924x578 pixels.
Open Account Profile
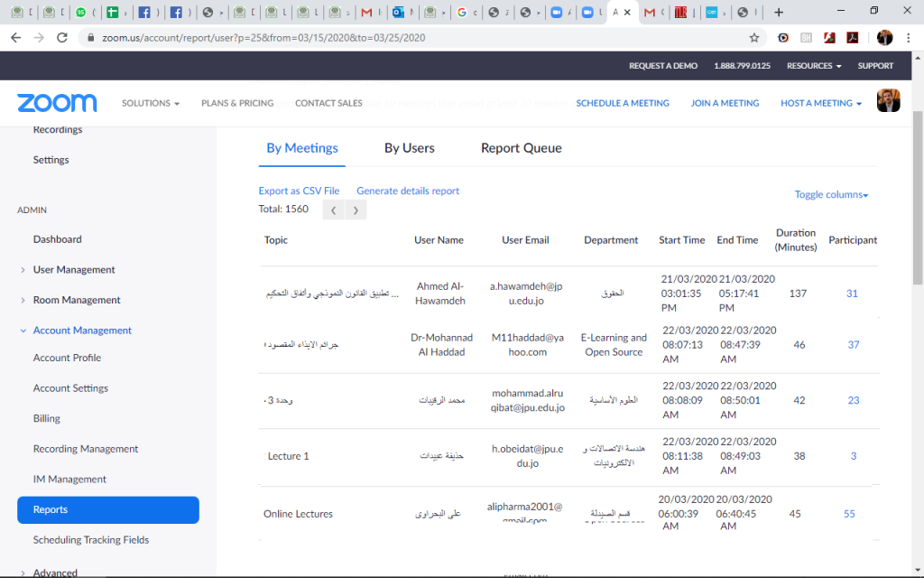point(67,358)
